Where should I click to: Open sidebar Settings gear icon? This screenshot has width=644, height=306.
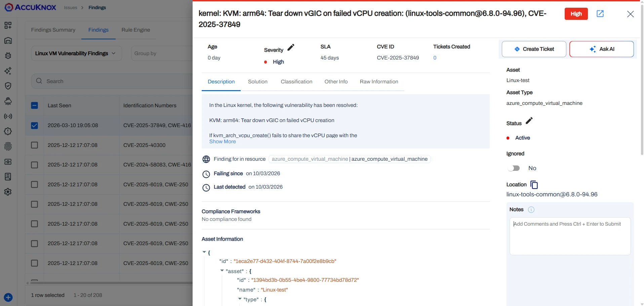8,192
